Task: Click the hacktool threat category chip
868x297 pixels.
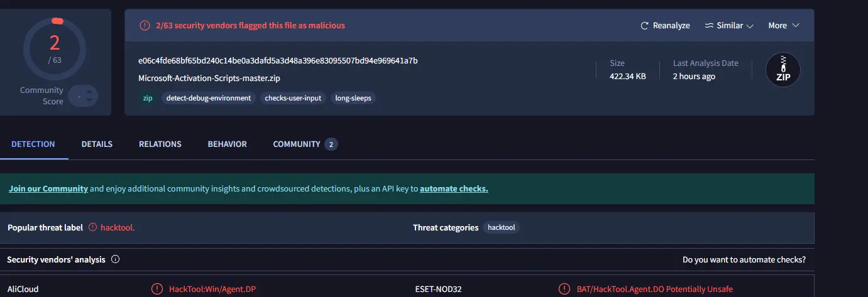Action: tap(501, 227)
